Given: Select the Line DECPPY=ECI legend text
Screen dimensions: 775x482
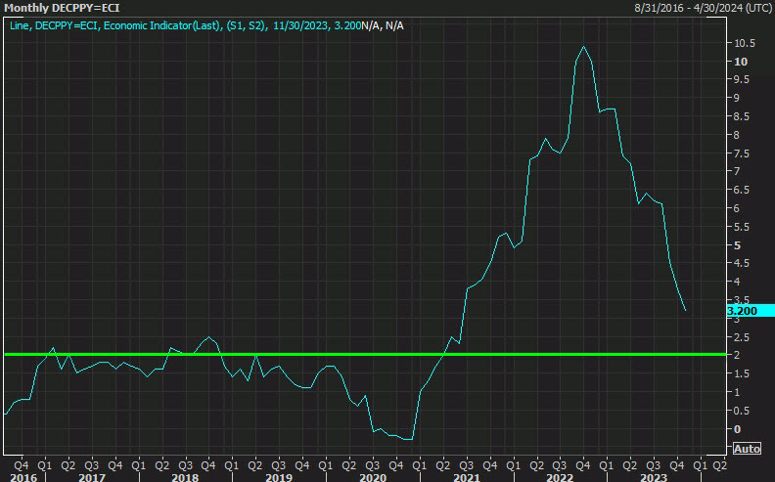Looking at the screenshot, I should pyautogui.click(x=207, y=26).
